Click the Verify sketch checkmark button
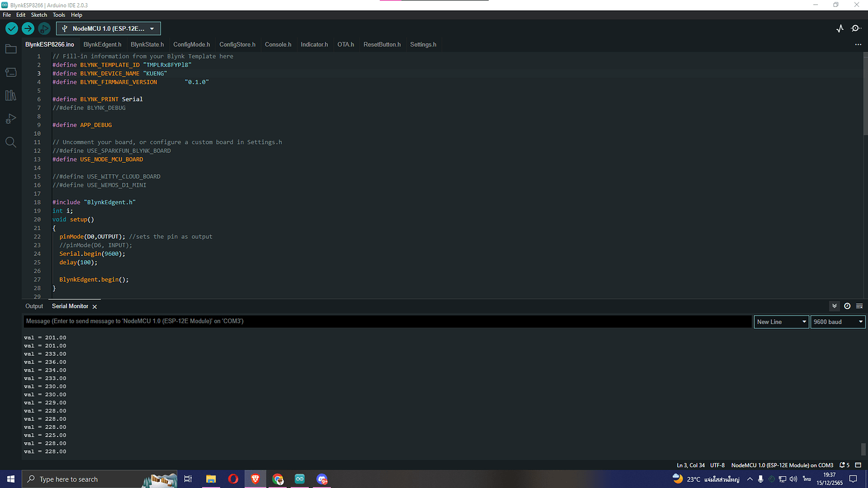868x488 pixels. point(11,28)
